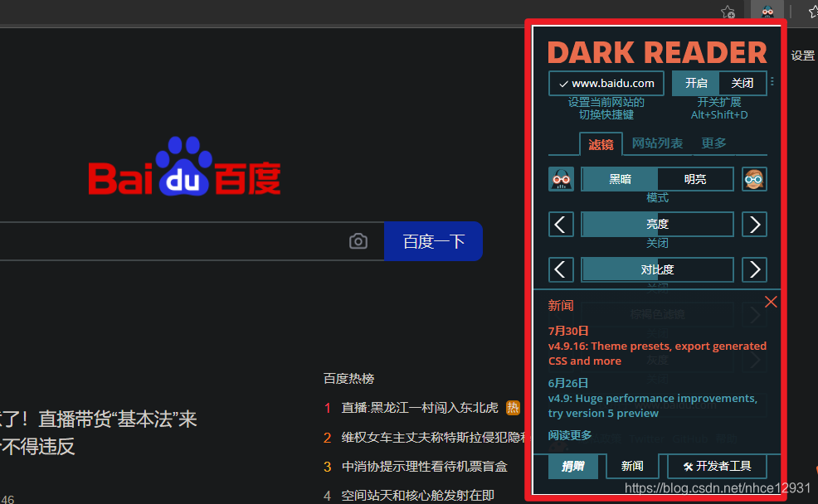The width and height of the screenshot is (818, 504).
Task: Click the Baidu logo
Action: (184, 167)
